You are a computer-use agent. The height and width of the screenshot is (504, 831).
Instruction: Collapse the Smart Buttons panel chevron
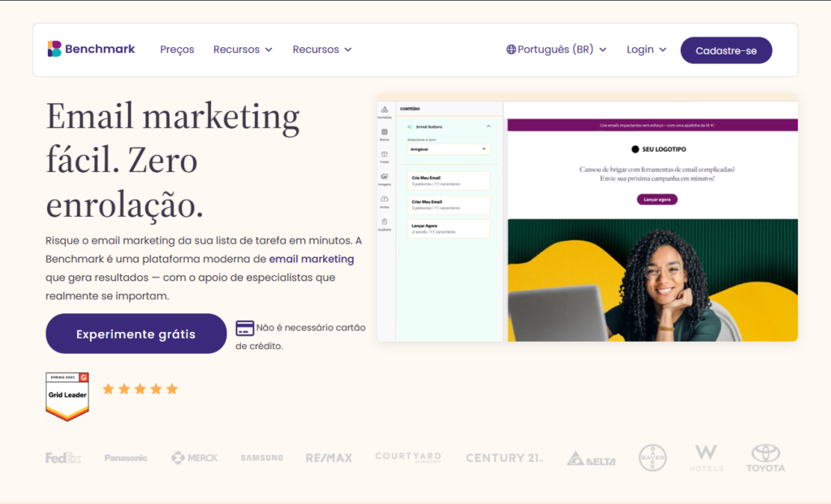[x=488, y=127]
